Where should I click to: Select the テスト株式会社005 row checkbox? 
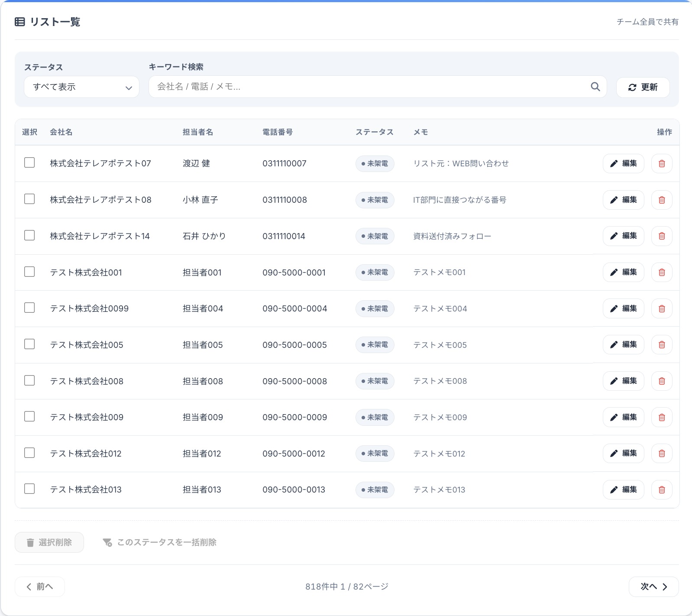coord(29,344)
